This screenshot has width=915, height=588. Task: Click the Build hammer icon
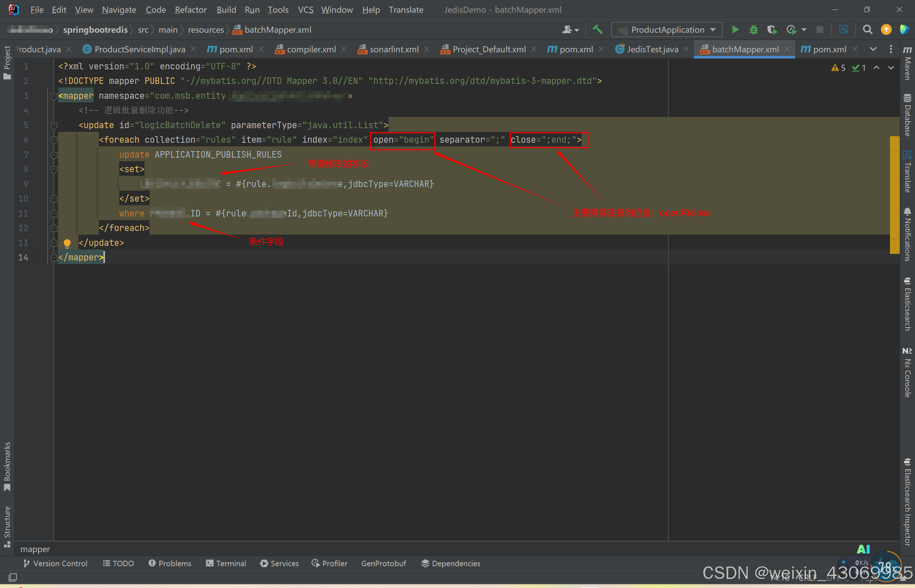(597, 30)
